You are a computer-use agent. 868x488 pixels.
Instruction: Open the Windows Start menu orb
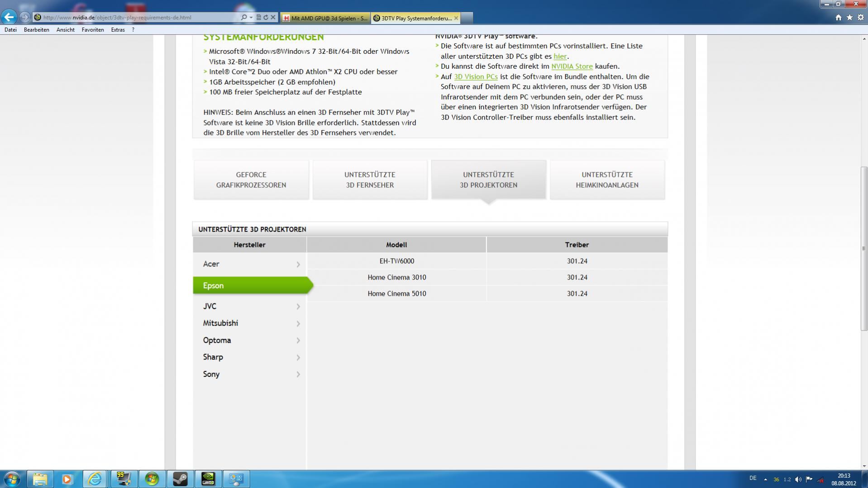click(x=12, y=479)
